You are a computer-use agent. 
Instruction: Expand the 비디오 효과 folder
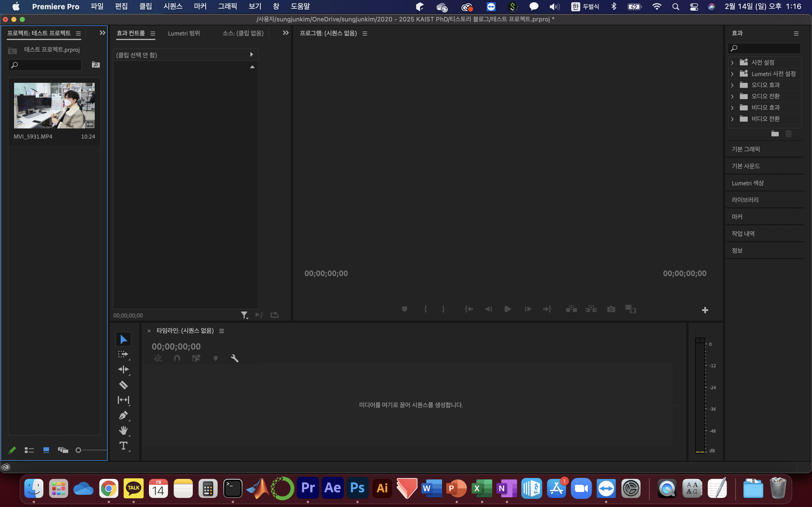coord(732,108)
